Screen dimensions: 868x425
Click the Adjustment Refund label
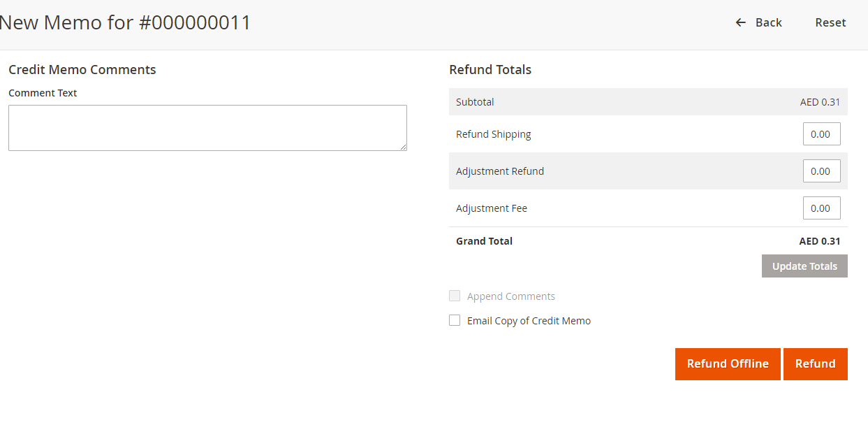[499, 171]
